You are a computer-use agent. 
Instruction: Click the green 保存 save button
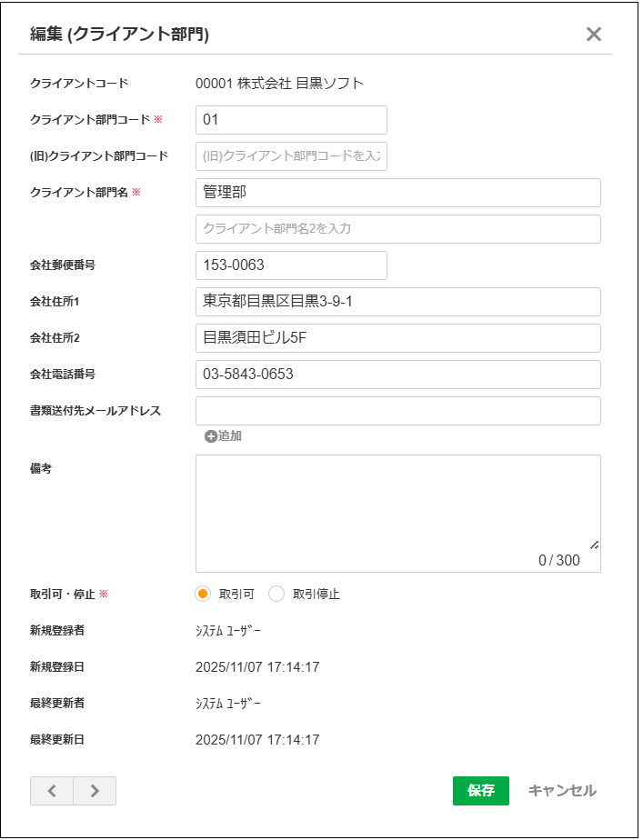483,791
